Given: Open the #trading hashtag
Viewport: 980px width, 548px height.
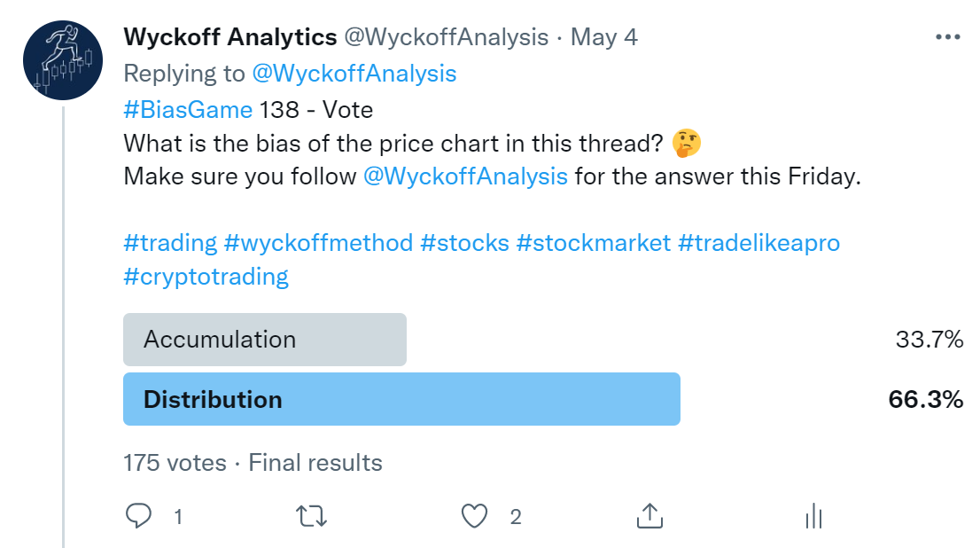Looking at the screenshot, I should (171, 243).
